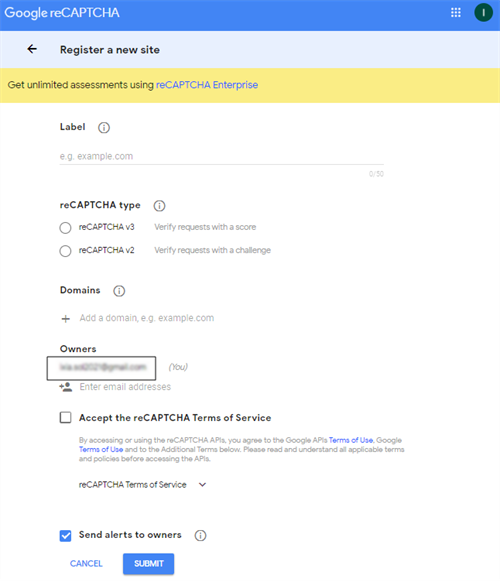Click the Submit button

pyautogui.click(x=148, y=563)
